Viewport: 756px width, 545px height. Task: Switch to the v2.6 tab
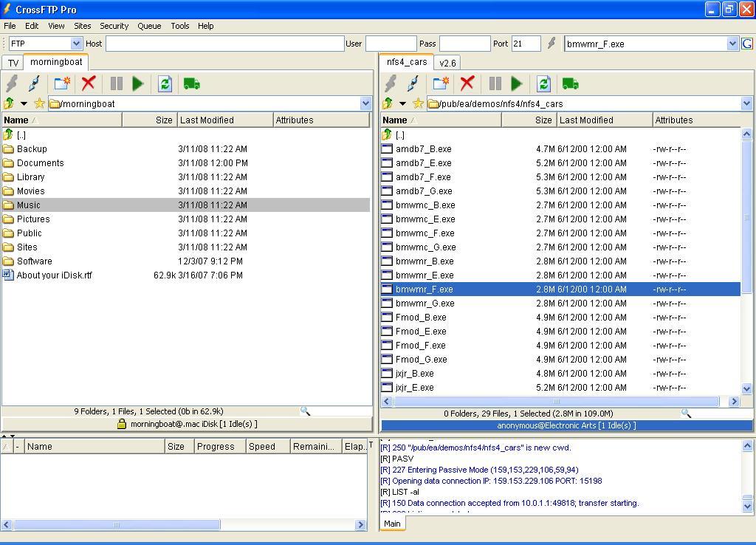[447, 63]
